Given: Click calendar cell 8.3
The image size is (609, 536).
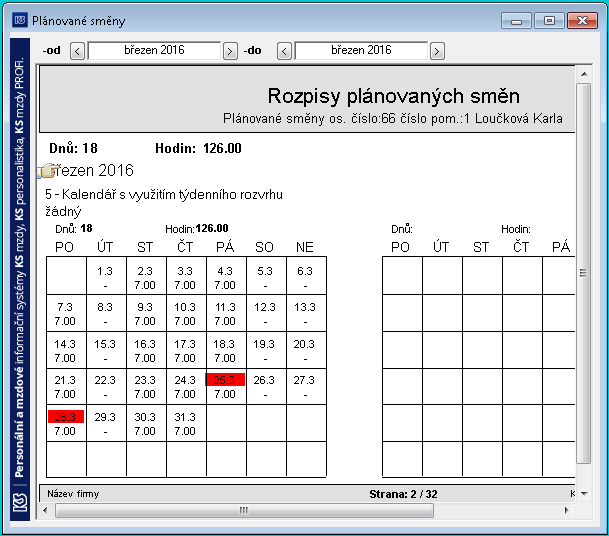Looking at the screenshot, I should 106,313.
